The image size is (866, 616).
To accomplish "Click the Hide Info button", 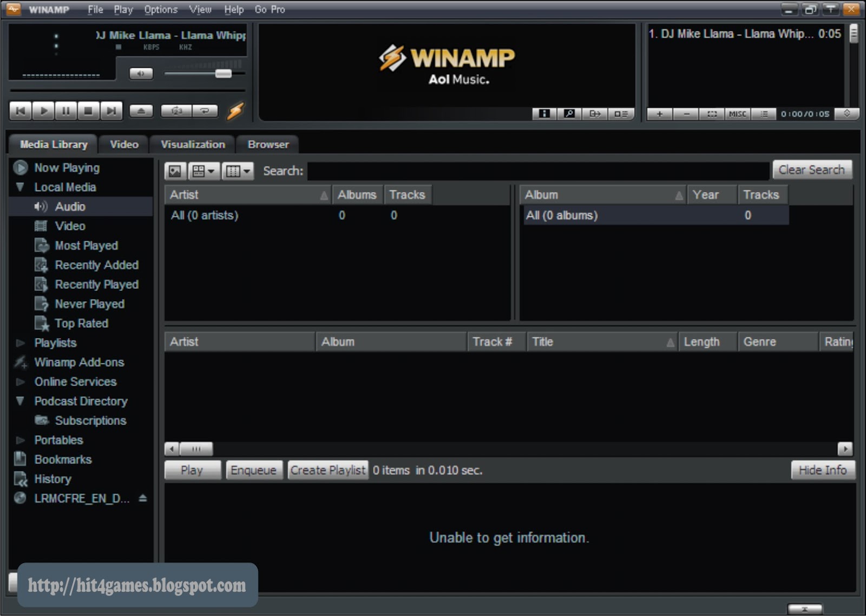I will (823, 470).
